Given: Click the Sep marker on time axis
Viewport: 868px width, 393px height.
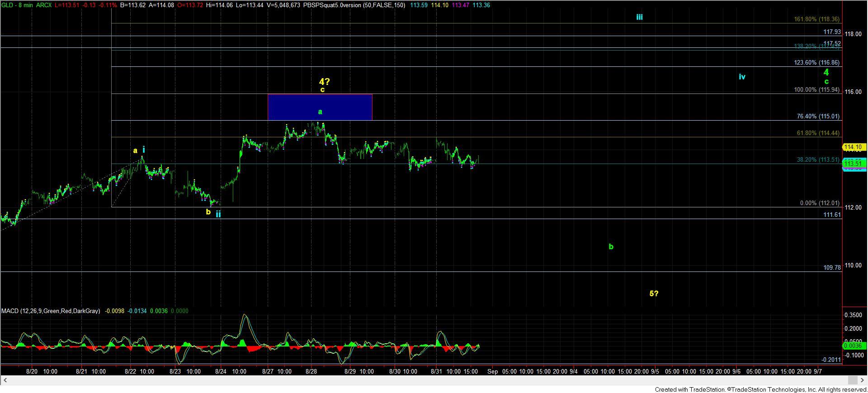Looking at the screenshot, I should (x=492, y=371).
